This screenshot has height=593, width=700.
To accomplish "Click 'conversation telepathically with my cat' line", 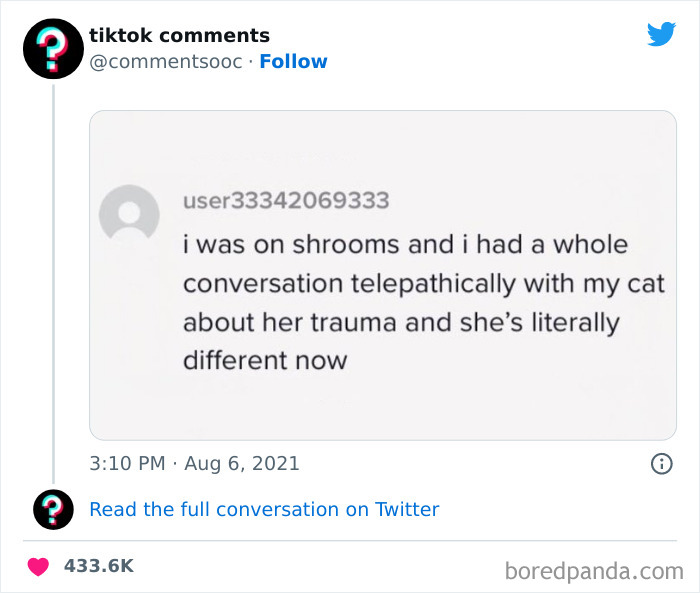I will coord(423,283).
